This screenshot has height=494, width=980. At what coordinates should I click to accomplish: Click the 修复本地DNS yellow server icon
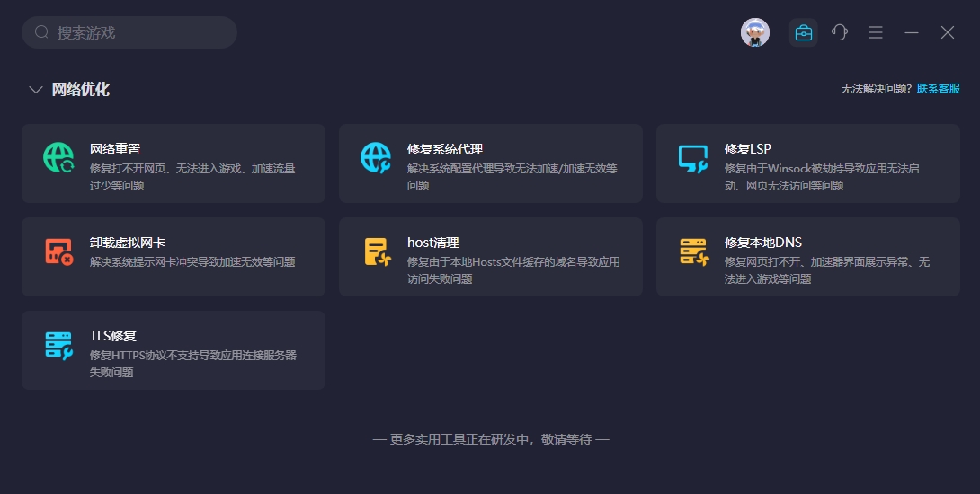[693, 251]
